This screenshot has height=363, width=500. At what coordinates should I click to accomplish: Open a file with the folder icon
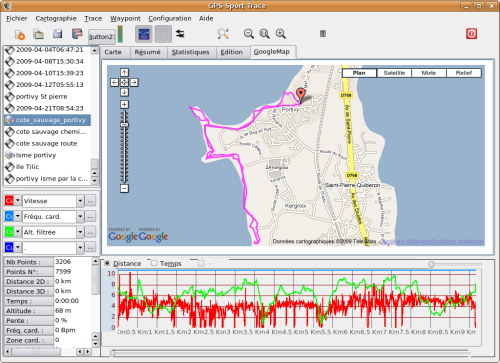tap(39, 34)
